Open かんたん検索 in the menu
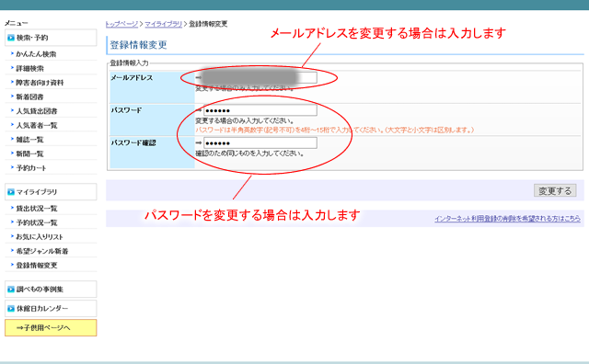Screen dimensions: 589x364 [x=36, y=54]
